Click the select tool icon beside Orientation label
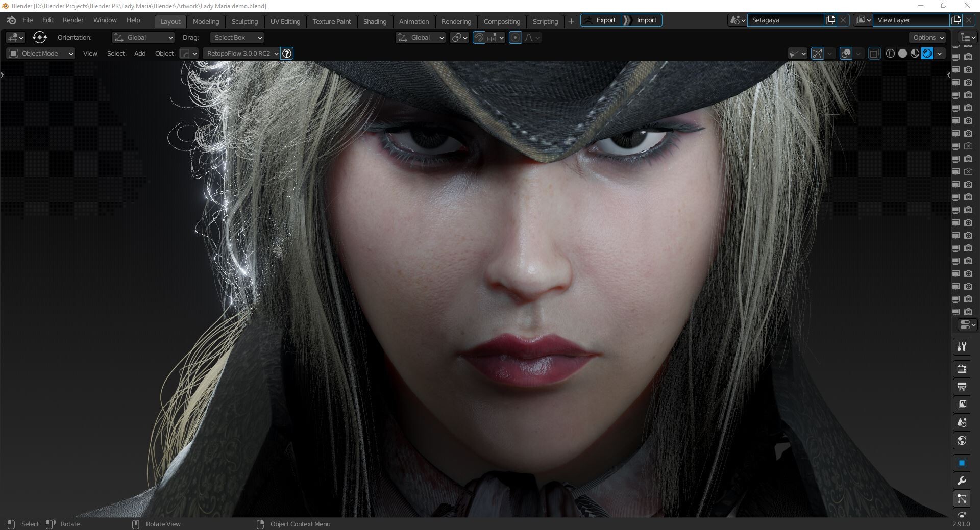This screenshot has height=530, width=980. point(39,37)
